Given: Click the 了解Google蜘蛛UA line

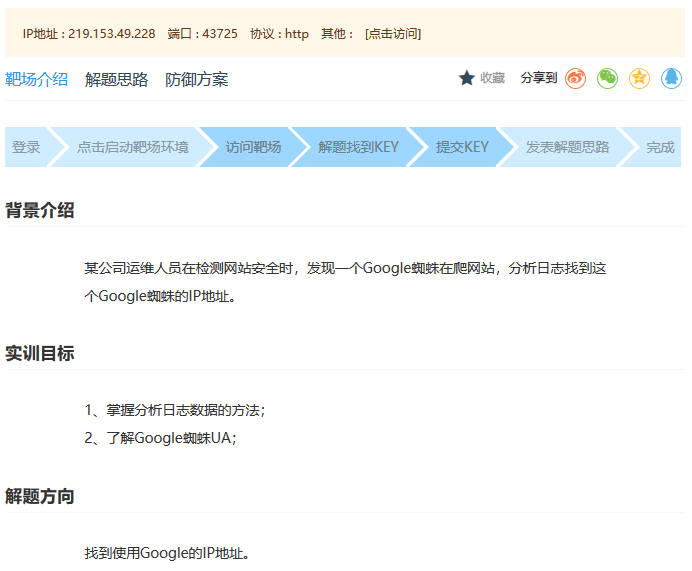Looking at the screenshot, I should 161,438.
